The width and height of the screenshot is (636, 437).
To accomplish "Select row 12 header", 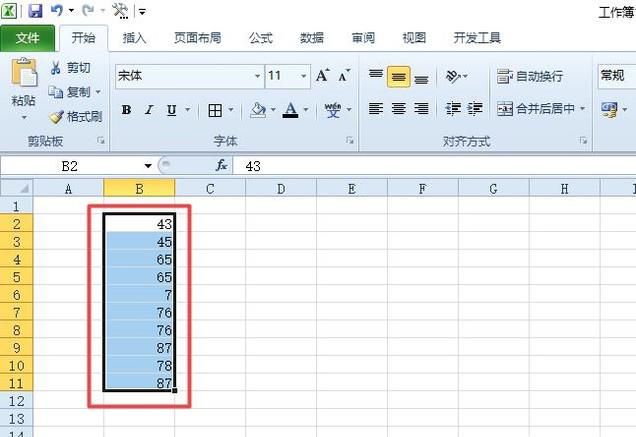I will coord(17,401).
